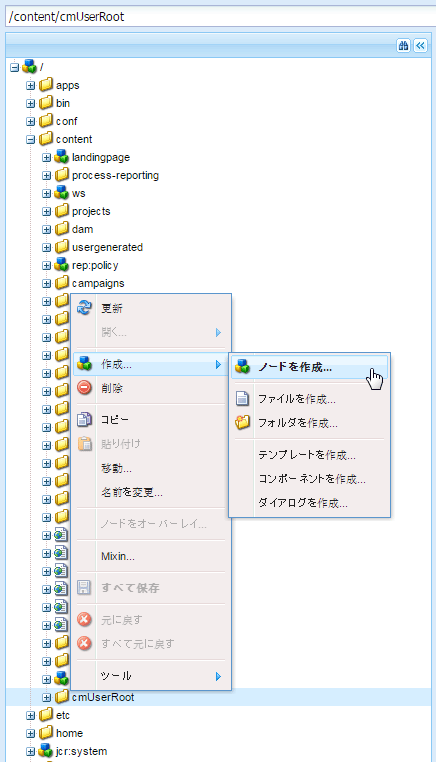Click the campaigns folder icon
The height and width of the screenshot is (762, 436).
[x=62, y=283]
